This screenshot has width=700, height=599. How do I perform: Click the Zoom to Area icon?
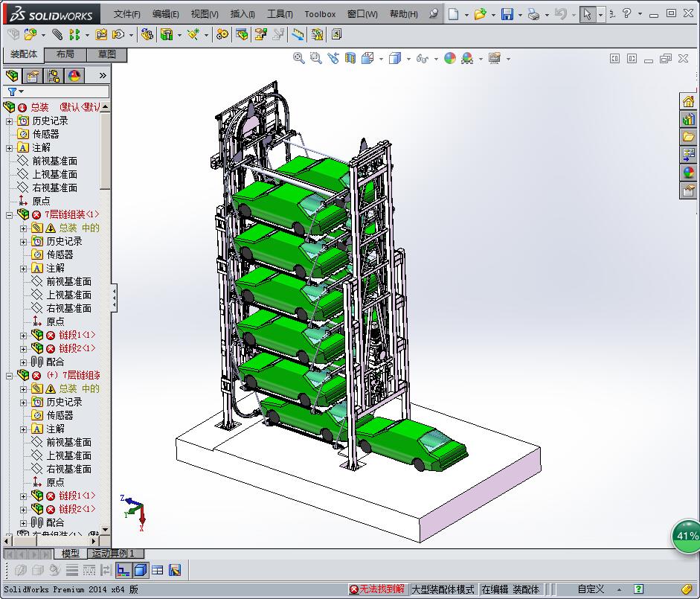coord(316,58)
